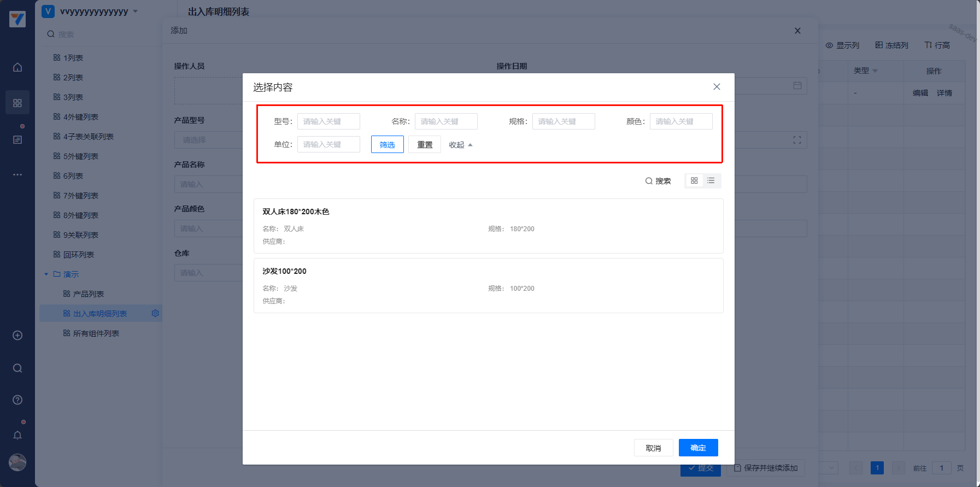
Task: Click the 筛选 filter button
Action: [x=387, y=145]
